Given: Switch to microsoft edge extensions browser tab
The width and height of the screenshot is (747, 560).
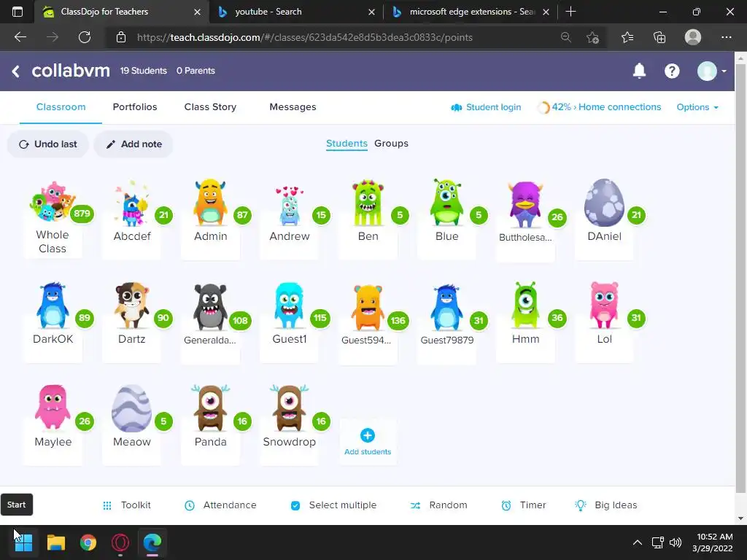Looking at the screenshot, I should click(469, 12).
